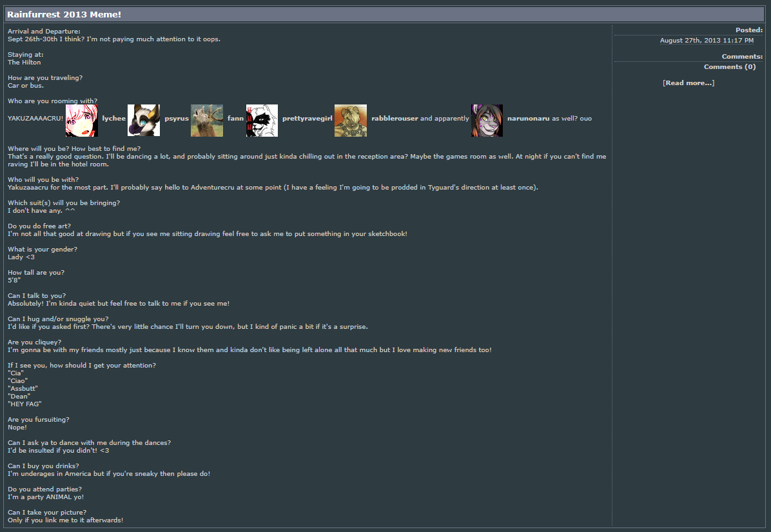This screenshot has width=771, height=532.
Task: Click rabblerouser's tan bear avatar
Action: pos(351,121)
